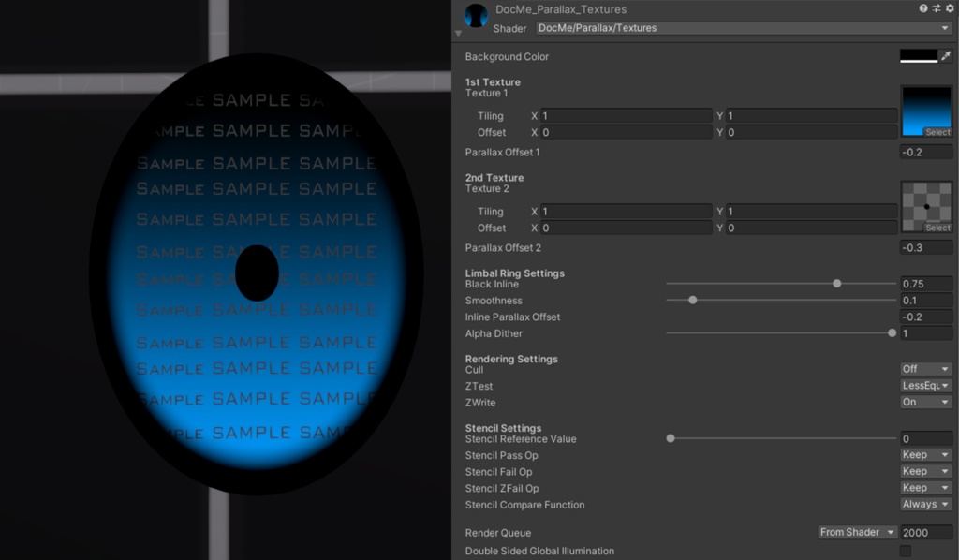Collapse the material foldout triangle
The image size is (959, 560).
coord(458,32)
